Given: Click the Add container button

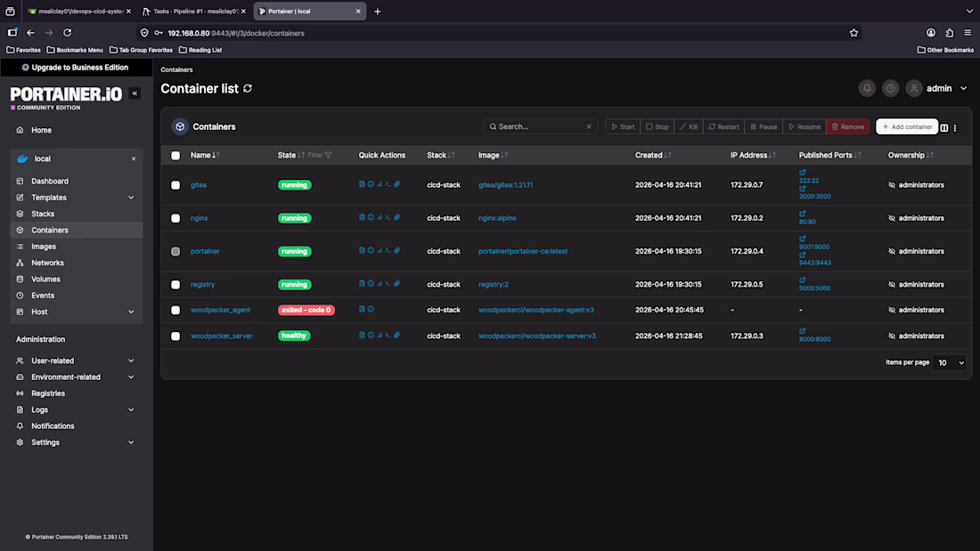Looking at the screenshot, I should (x=907, y=126).
